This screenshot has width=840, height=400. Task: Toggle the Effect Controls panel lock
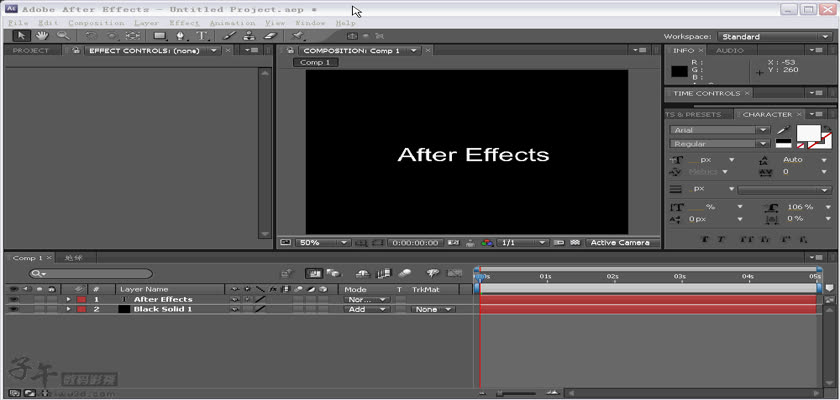pyautogui.click(x=77, y=50)
